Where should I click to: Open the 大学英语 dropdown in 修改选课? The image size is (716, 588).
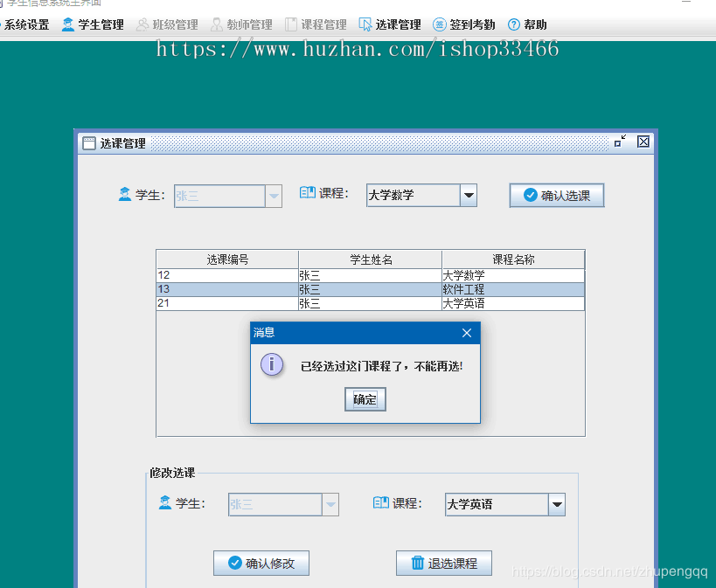pyautogui.click(x=557, y=504)
